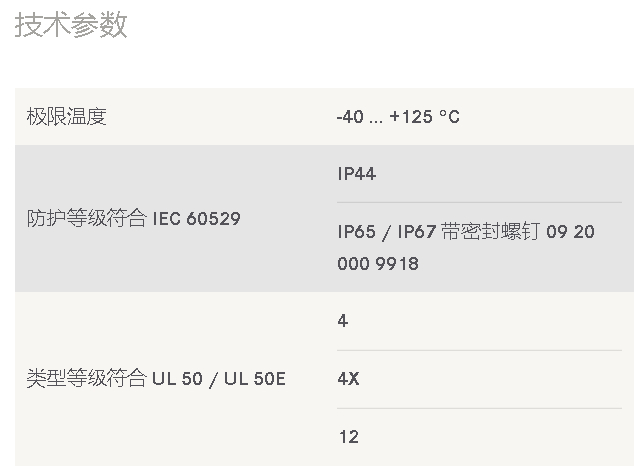Select the 防护等级符合 IEC 60529 label
634x466 pixels.
click(134, 219)
